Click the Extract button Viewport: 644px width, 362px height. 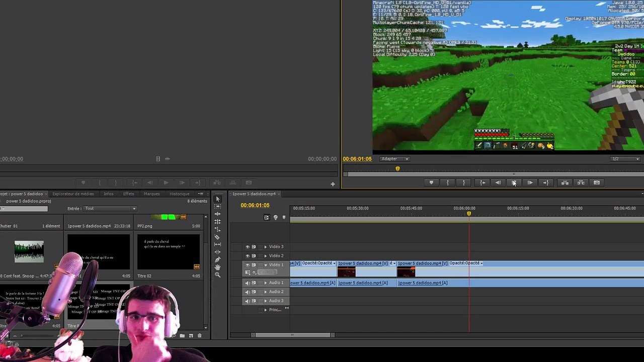pos(581,183)
